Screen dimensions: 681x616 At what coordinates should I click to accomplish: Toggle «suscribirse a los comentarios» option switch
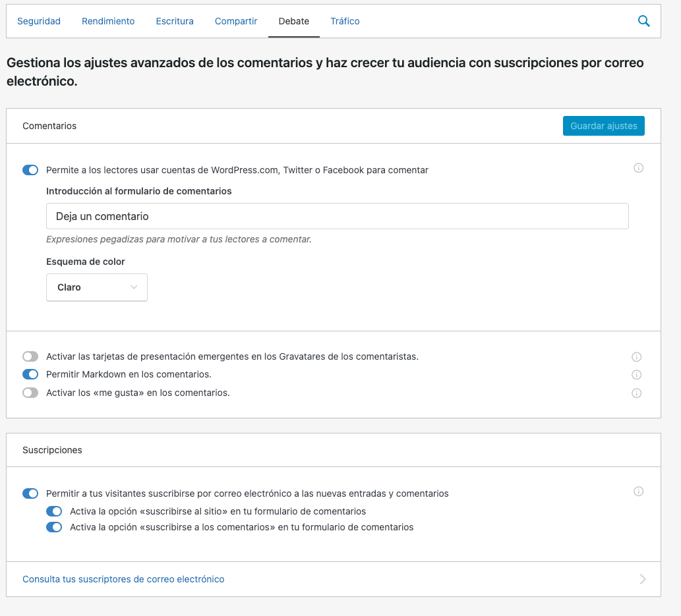(x=54, y=527)
